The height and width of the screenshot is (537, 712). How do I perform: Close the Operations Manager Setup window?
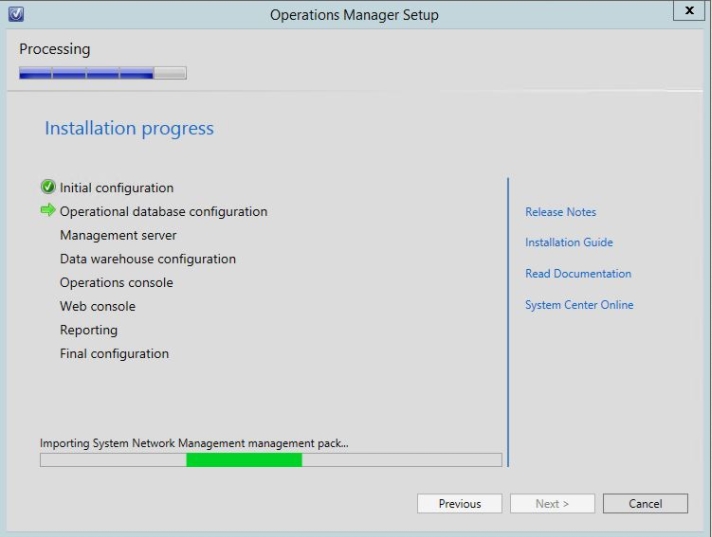pos(689,13)
